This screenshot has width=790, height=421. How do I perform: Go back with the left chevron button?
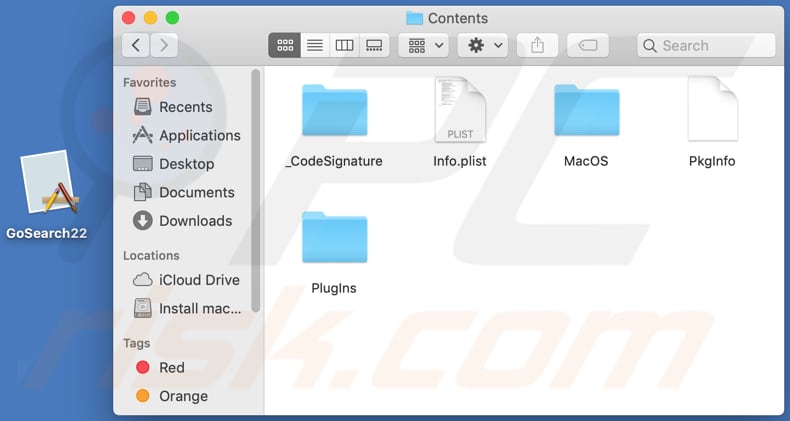coord(136,45)
